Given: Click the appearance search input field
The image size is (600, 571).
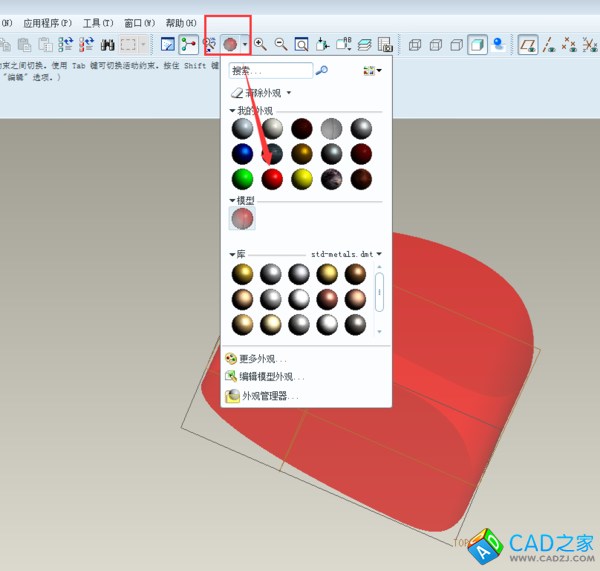Looking at the screenshot, I should point(270,70).
